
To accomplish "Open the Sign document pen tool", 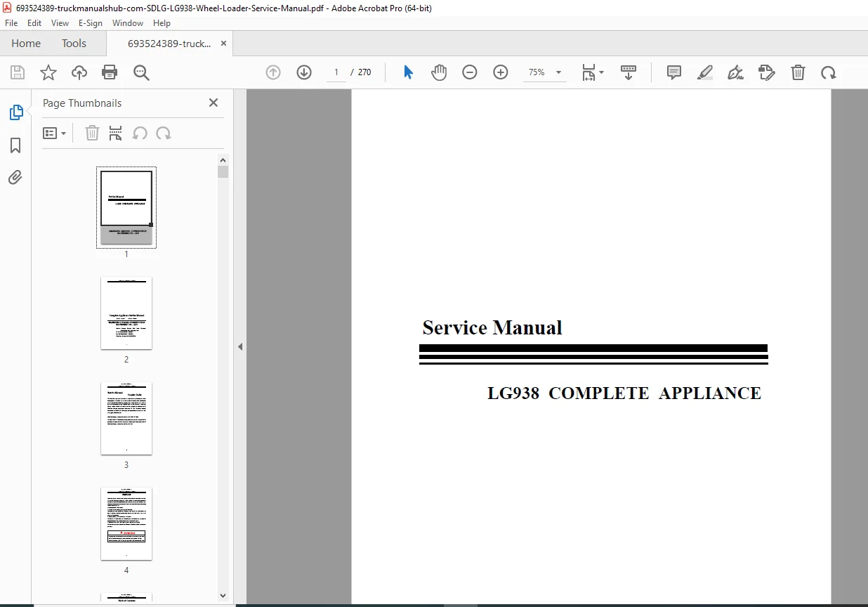I will 735,72.
